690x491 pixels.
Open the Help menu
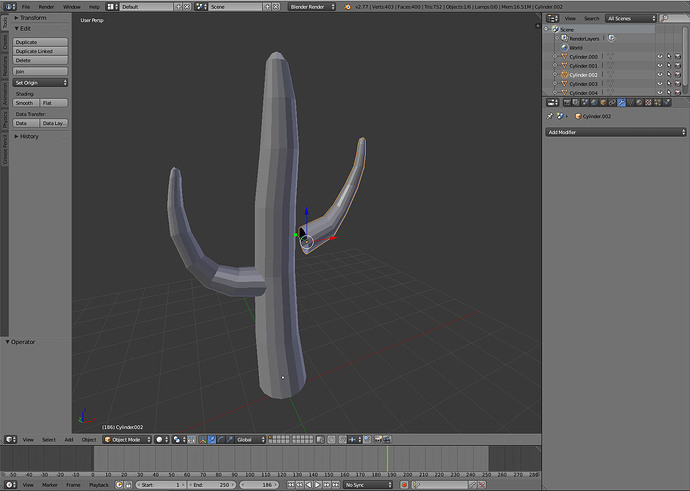tap(94, 7)
